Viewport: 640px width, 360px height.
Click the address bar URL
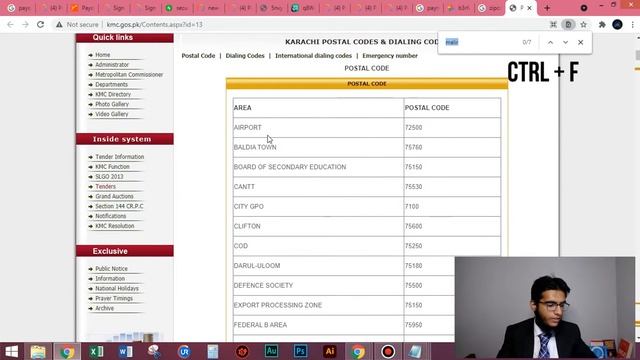tap(154, 24)
